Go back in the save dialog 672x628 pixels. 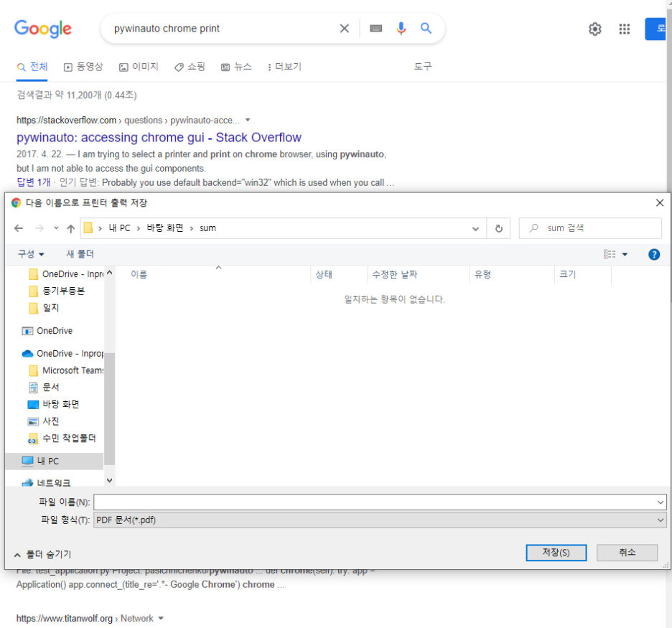coord(19,228)
